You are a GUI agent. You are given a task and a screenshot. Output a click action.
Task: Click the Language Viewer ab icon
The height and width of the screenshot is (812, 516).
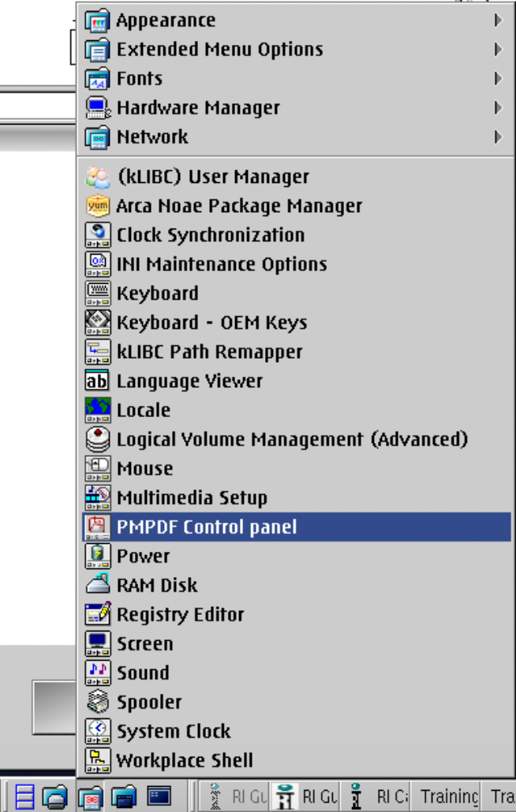coord(97,381)
